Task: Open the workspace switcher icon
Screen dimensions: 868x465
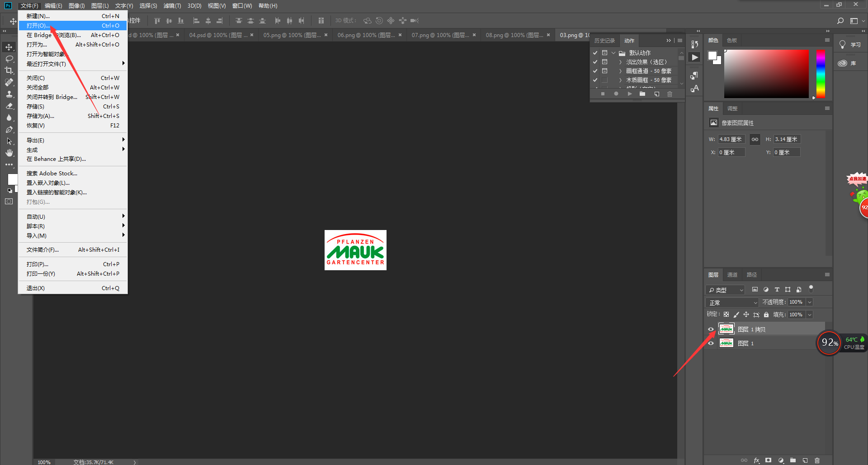Action: tap(854, 21)
